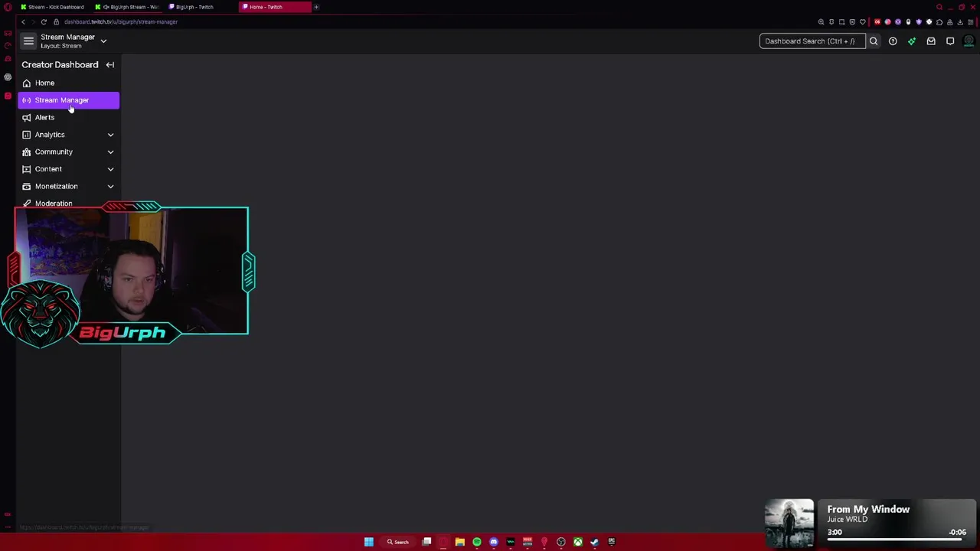Screen dimensions: 980x551
Task: Open the browser easy setup sliders icon
Action: tap(971, 22)
